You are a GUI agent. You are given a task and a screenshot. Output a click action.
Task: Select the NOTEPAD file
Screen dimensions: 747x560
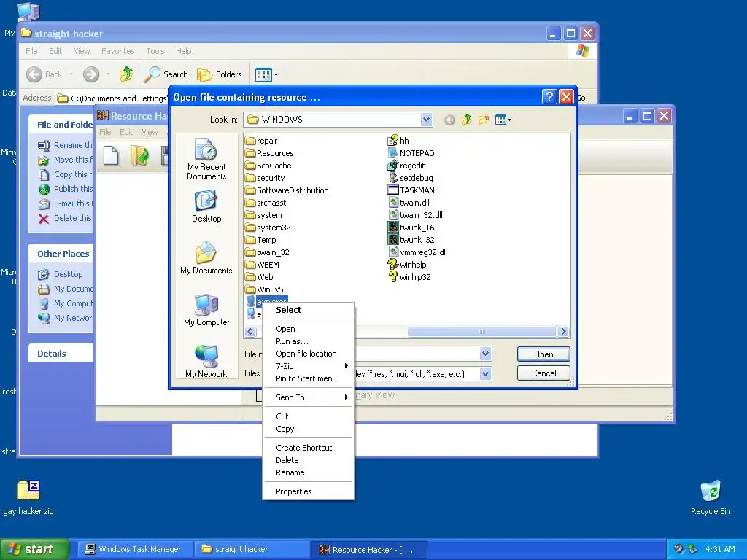(x=411, y=153)
